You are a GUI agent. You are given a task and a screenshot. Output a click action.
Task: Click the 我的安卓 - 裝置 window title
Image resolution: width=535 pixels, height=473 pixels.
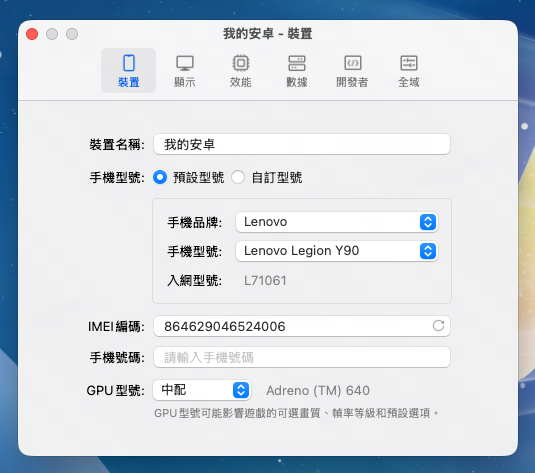coord(268,34)
